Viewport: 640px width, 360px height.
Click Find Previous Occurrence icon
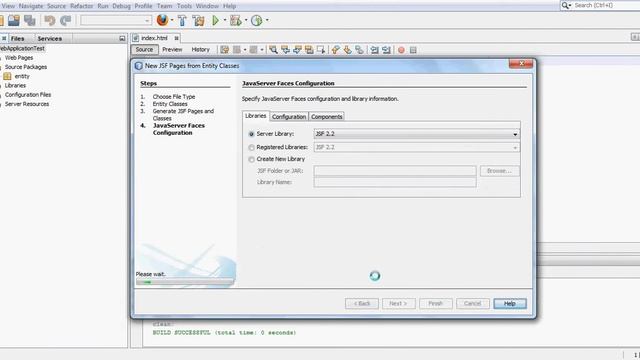click(x=285, y=50)
